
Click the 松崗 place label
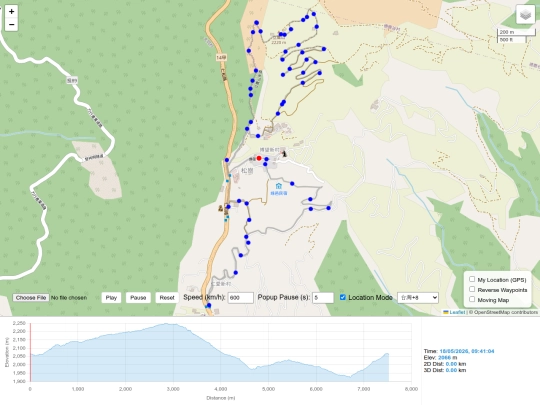pyautogui.click(x=247, y=171)
